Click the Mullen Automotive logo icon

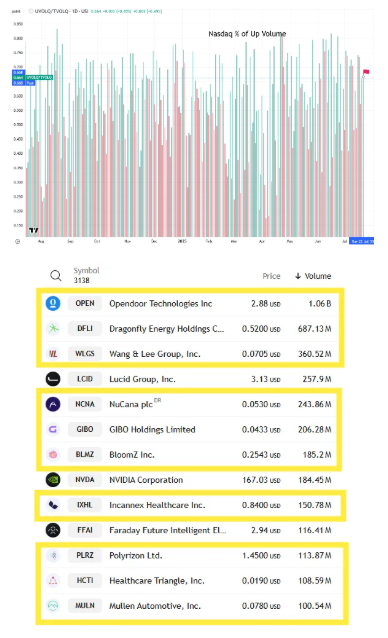tap(53, 606)
